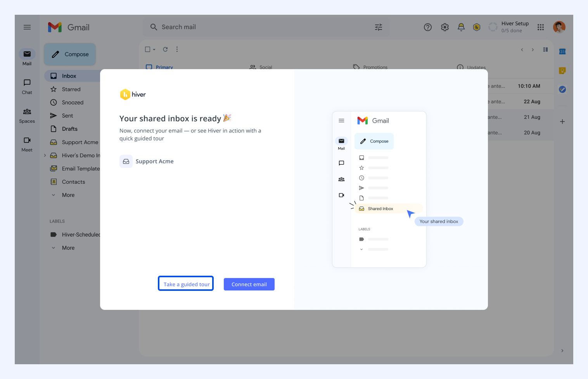Select Support Acme text in the dialog
The image size is (588, 379).
point(155,162)
